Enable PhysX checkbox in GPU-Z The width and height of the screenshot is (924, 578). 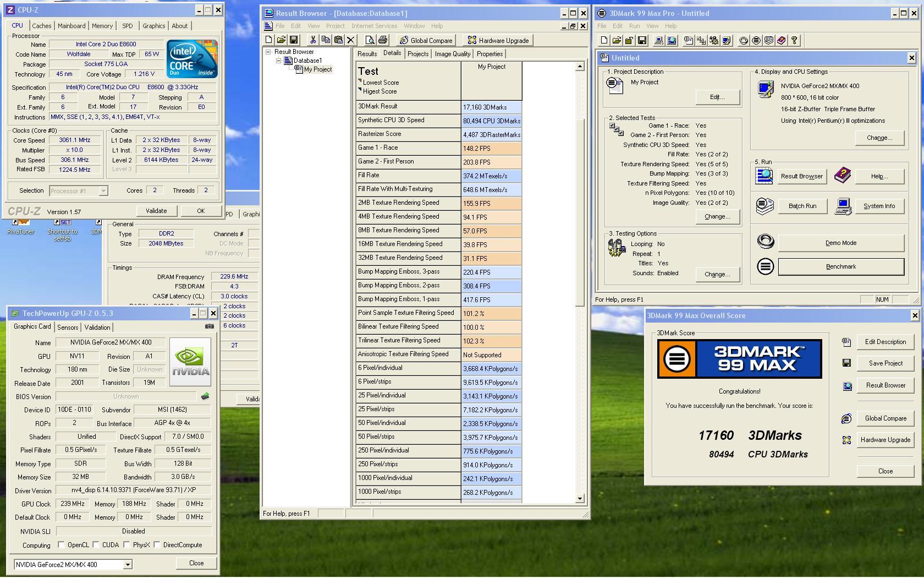(x=127, y=545)
